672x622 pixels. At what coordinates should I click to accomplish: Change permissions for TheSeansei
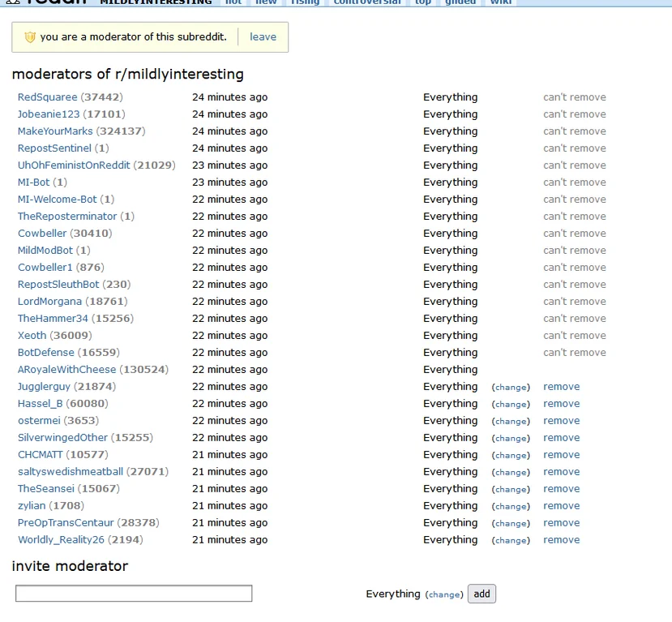pos(511,490)
